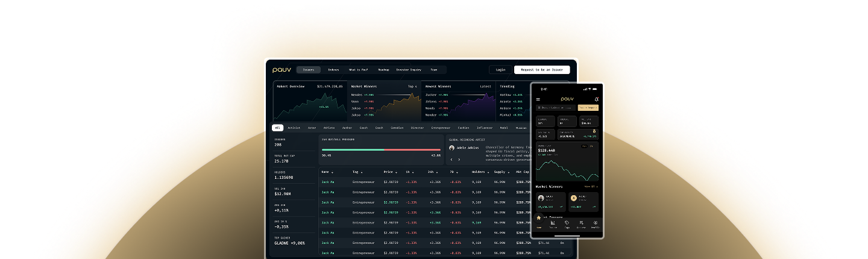Image resolution: width=868 pixels, height=259 pixels.
Task: Open notifications bell on phone app
Action: (x=596, y=99)
